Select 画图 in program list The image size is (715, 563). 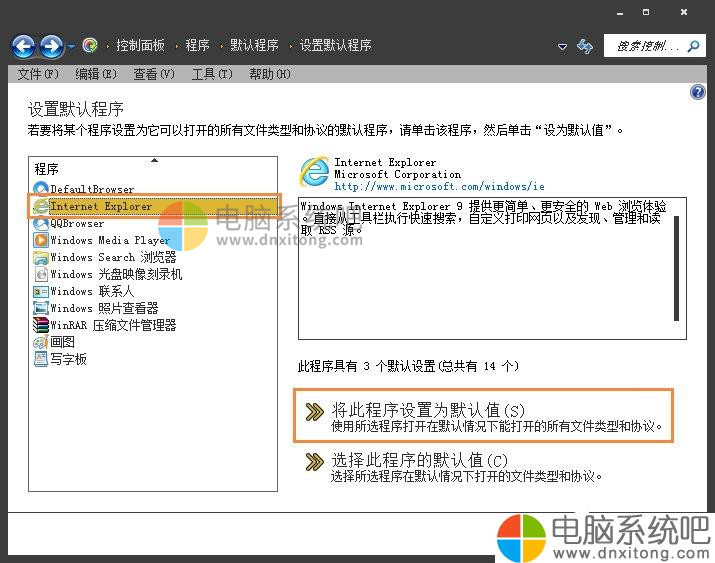point(62,342)
